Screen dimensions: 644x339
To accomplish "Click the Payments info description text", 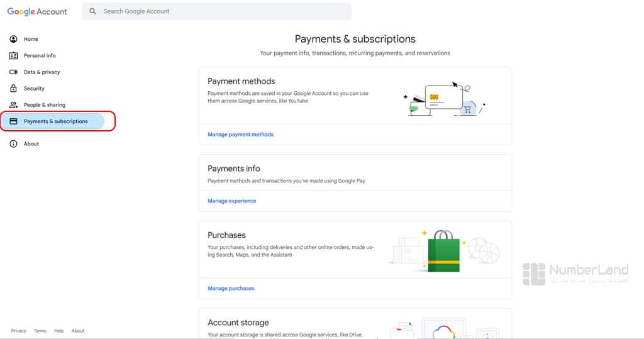I will pos(286,181).
